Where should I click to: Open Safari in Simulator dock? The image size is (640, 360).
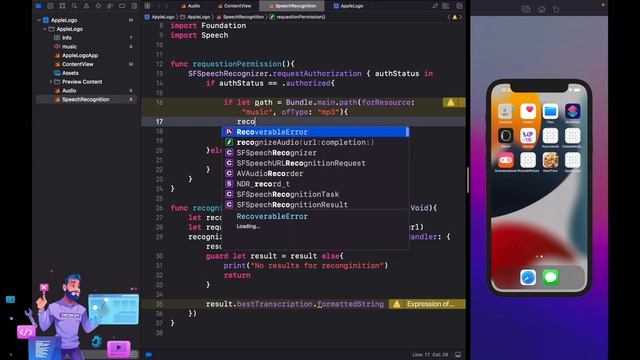tap(528, 278)
